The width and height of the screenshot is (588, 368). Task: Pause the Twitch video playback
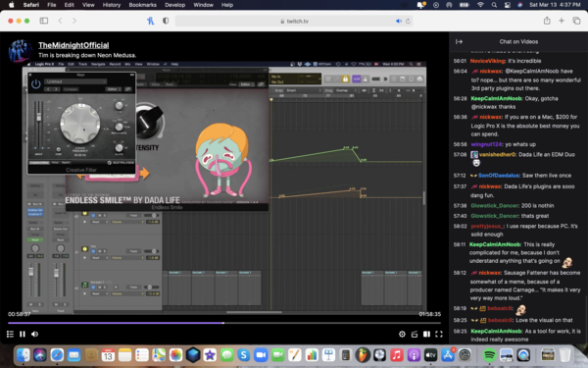click(23, 334)
